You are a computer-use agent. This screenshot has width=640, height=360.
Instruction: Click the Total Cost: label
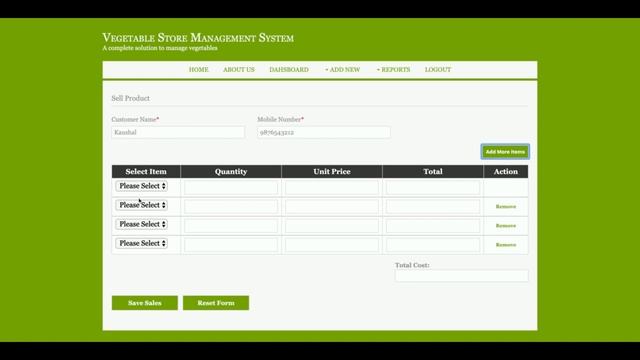[412, 265]
